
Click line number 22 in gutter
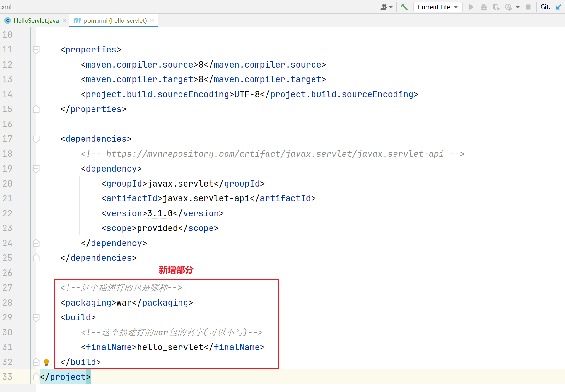pyautogui.click(x=7, y=213)
